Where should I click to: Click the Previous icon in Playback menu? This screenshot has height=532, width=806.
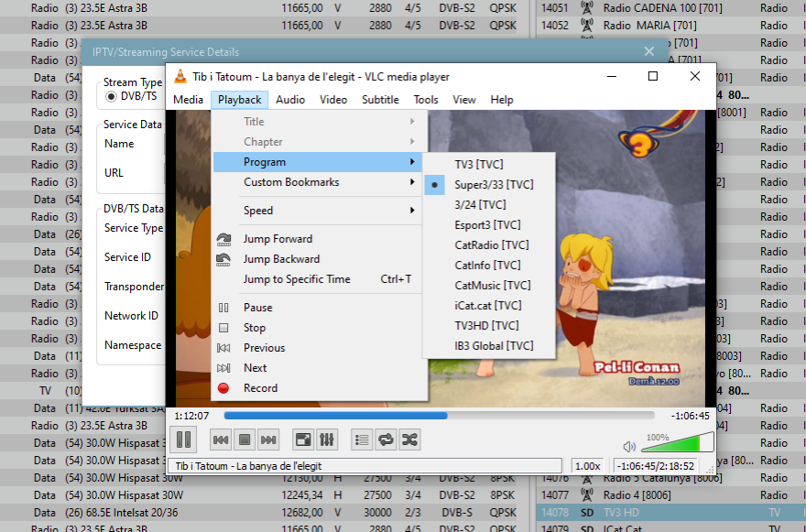223,348
